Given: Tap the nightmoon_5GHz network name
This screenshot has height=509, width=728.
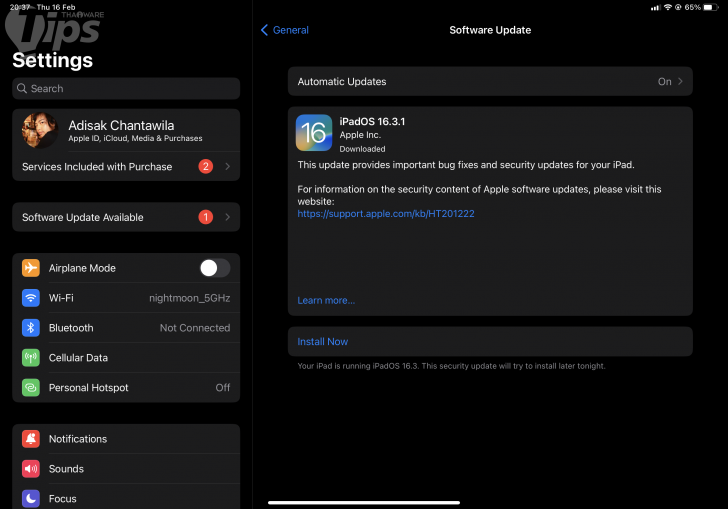Looking at the screenshot, I should click(x=189, y=298).
